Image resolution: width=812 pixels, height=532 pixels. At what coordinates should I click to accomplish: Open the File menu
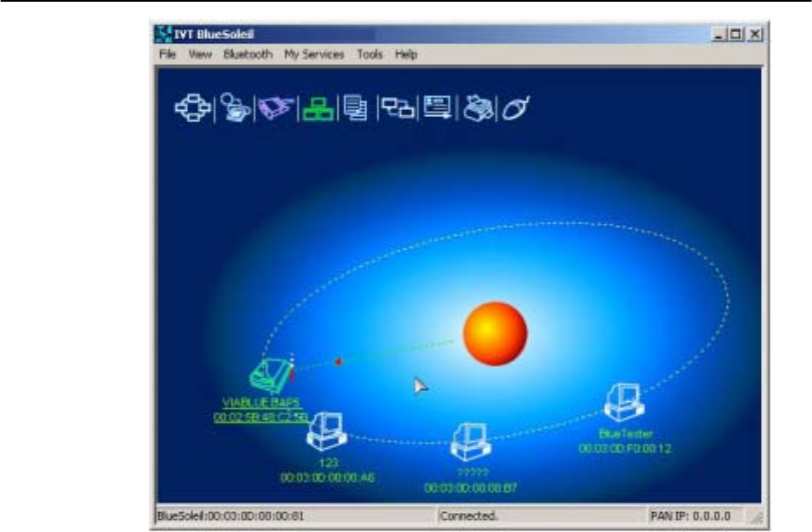click(x=167, y=54)
